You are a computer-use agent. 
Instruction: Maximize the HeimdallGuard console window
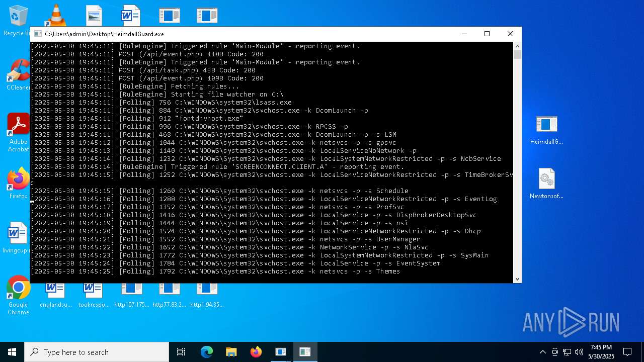point(487,34)
